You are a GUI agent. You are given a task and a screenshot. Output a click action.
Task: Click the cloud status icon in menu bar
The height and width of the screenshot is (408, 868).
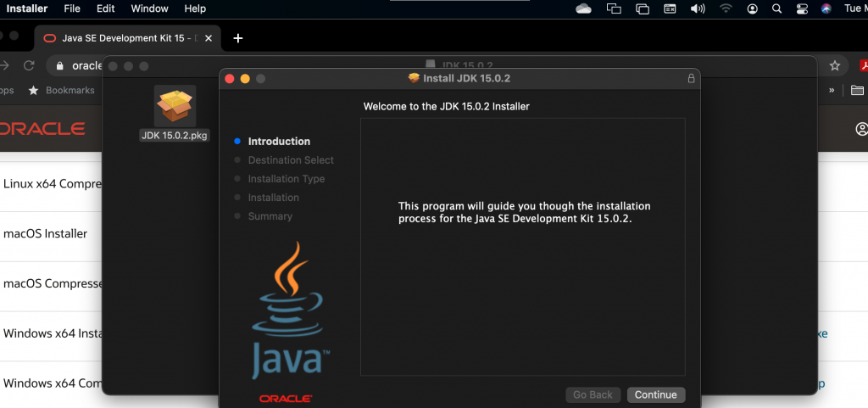[x=583, y=8]
